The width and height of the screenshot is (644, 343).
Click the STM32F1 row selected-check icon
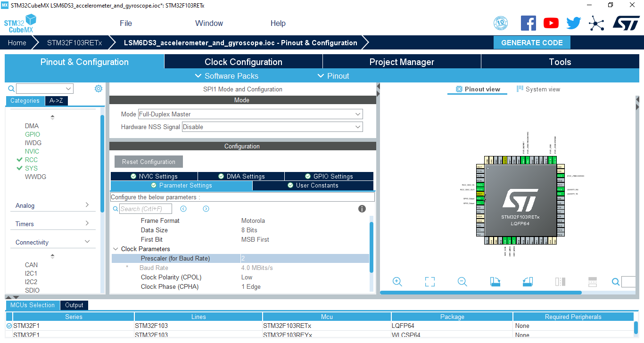click(9, 326)
